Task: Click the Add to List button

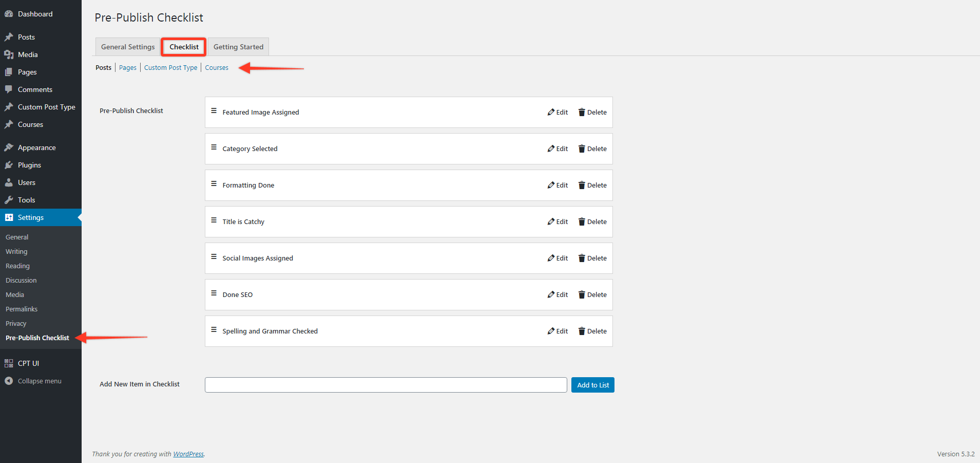Action: click(x=592, y=384)
